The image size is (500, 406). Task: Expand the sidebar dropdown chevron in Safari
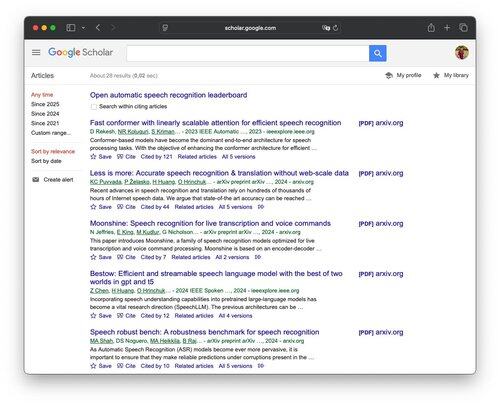click(83, 28)
